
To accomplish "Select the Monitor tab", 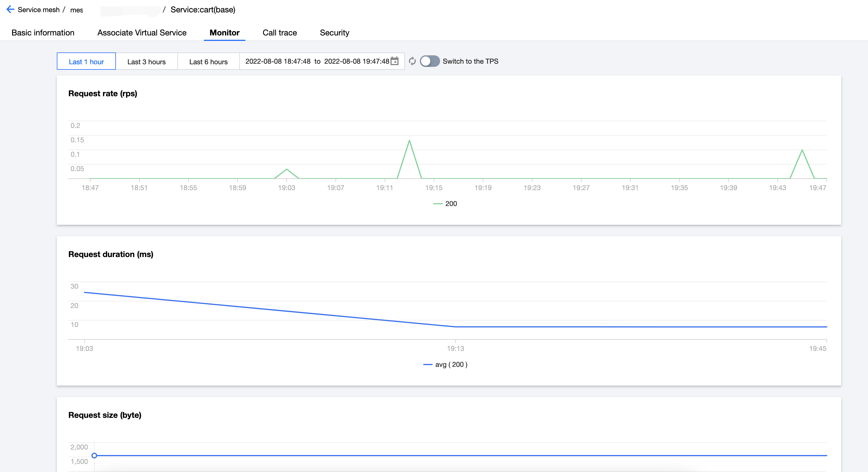I will coord(224,33).
